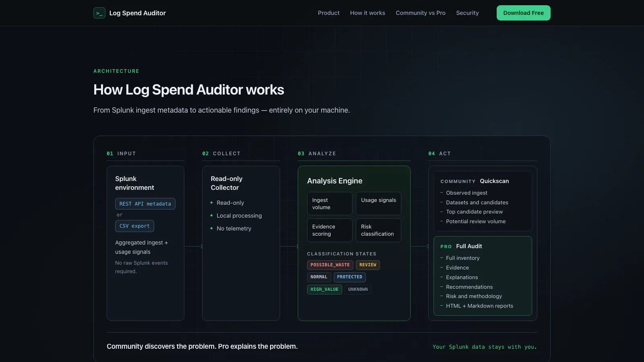This screenshot has height=362, width=644.
Task: Click Your Splunk data stays with you
Action: pyautogui.click(x=485, y=347)
